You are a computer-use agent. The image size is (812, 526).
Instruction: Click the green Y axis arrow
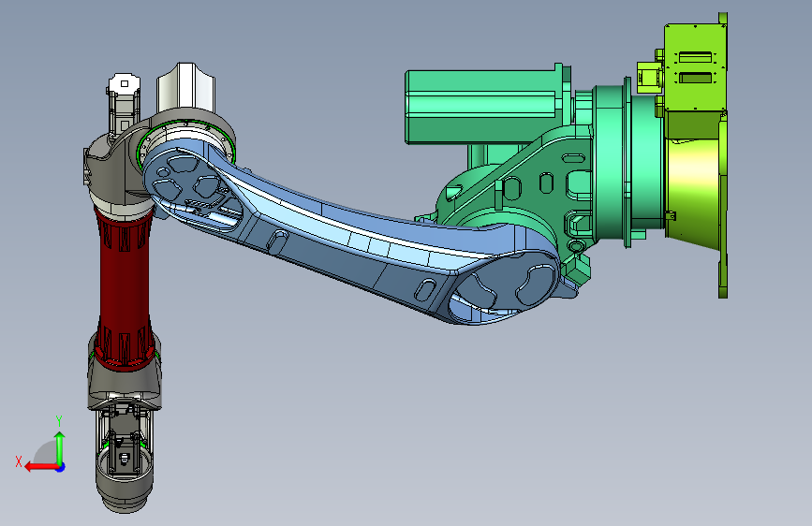click(60, 447)
